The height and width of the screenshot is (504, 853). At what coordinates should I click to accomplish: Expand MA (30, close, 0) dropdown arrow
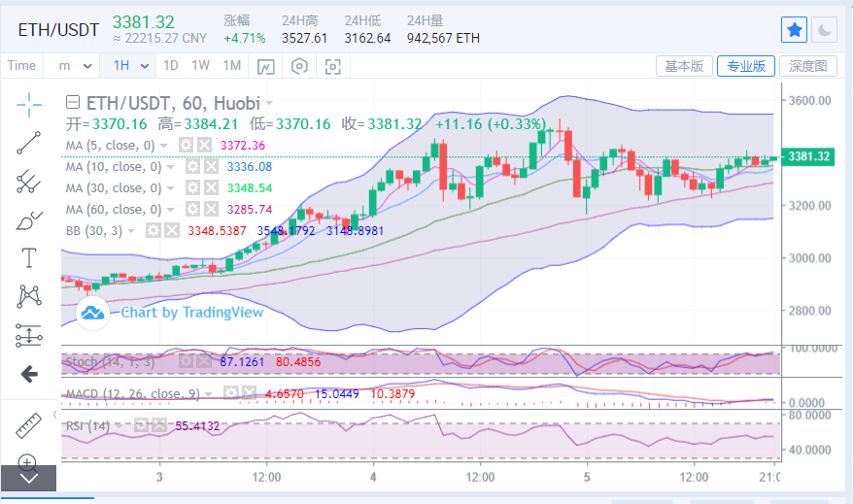click(x=171, y=188)
